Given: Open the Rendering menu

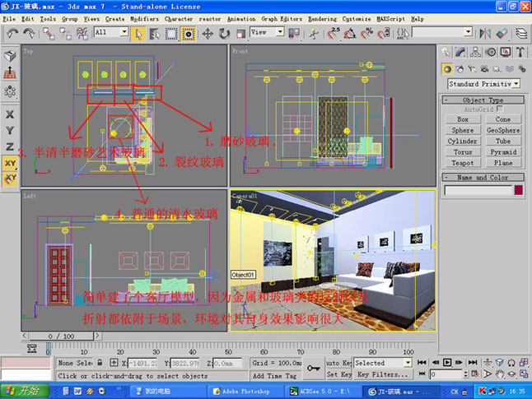Looking at the screenshot, I should point(322,19).
